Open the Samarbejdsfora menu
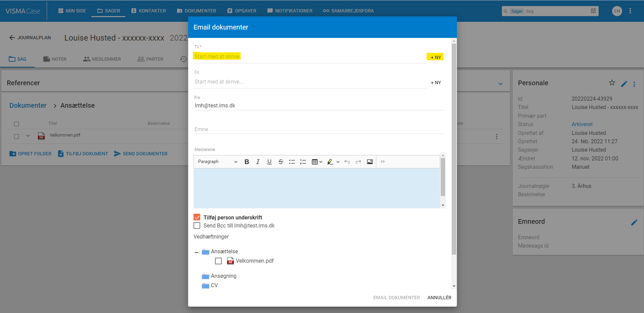644x313 pixels. [348, 11]
